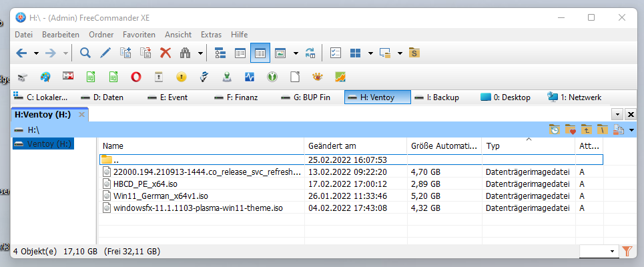Launch the blue pulse monitor icon
644x267 pixels.
tap(250, 76)
